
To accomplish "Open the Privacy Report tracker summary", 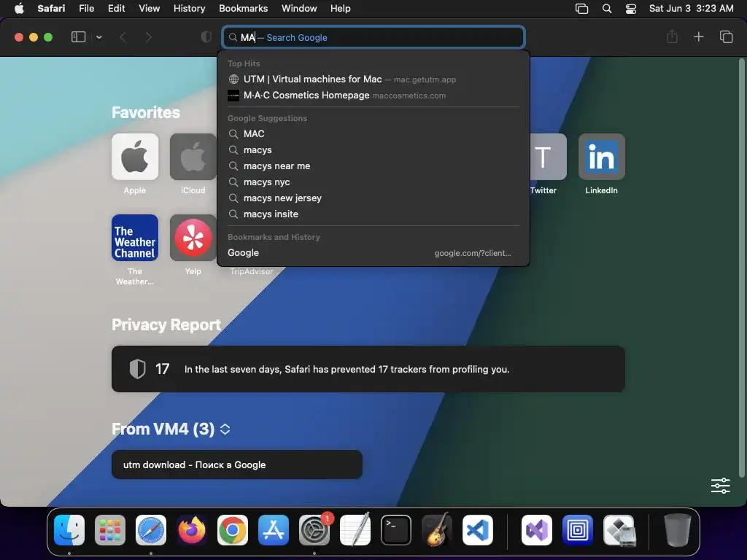I will [x=368, y=369].
